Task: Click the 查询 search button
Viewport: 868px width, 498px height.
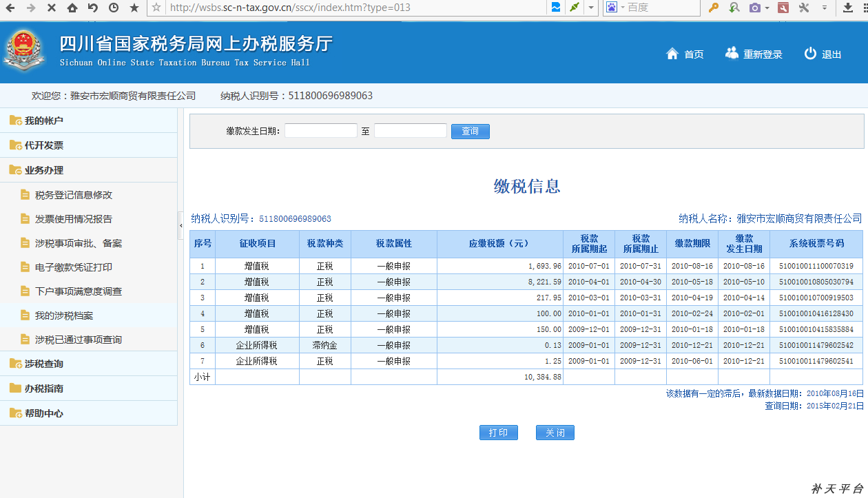Action: [x=471, y=131]
